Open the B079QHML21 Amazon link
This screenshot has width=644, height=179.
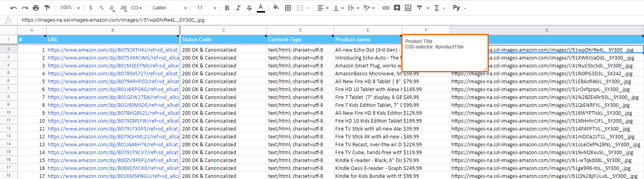113,136
